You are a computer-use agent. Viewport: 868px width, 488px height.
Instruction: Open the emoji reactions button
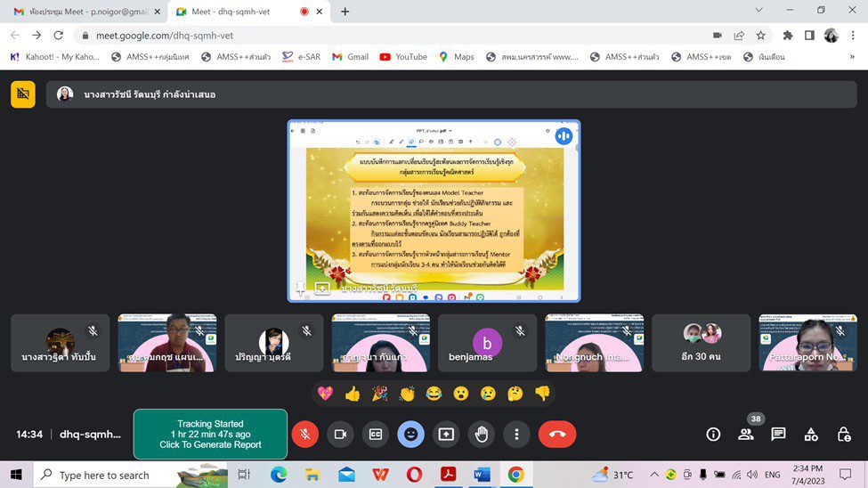coord(410,435)
